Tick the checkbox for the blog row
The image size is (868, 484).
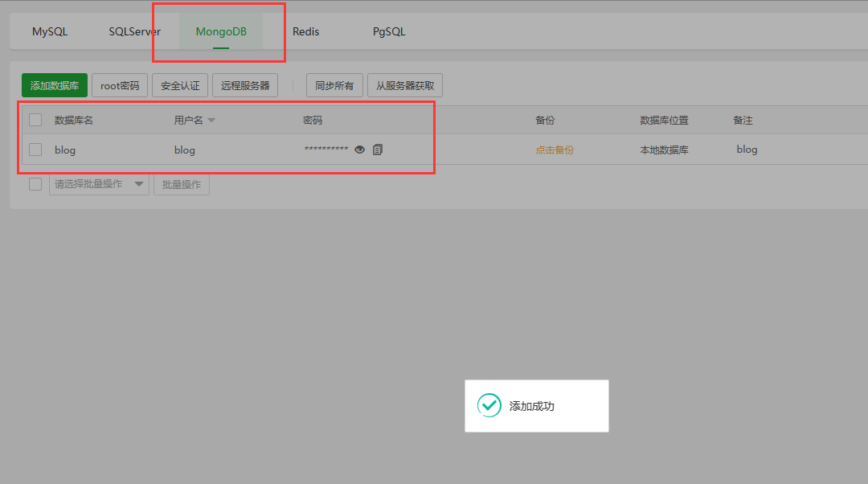[x=35, y=150]
